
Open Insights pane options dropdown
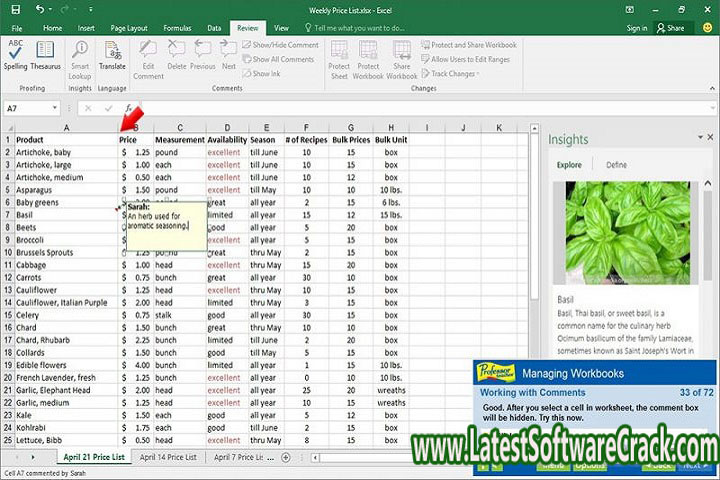pos(700,137)
